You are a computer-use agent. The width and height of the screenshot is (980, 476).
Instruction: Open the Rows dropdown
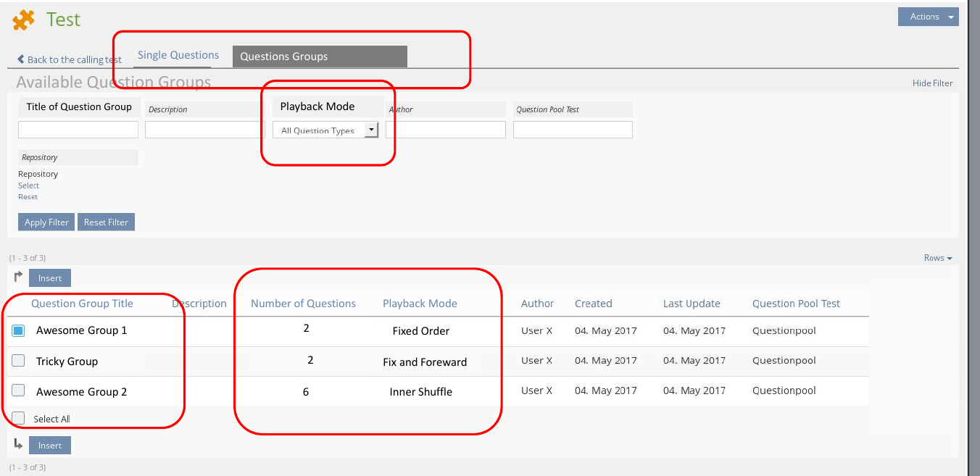click(937, 258)
